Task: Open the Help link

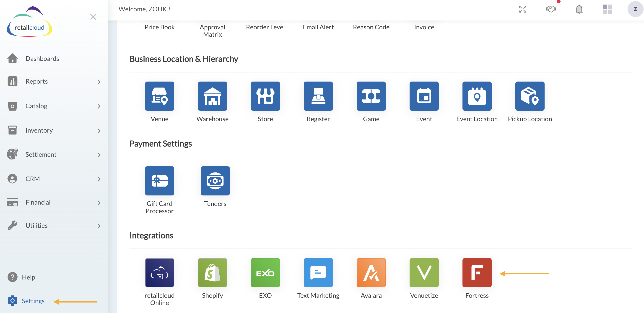Action: point(29,277)
